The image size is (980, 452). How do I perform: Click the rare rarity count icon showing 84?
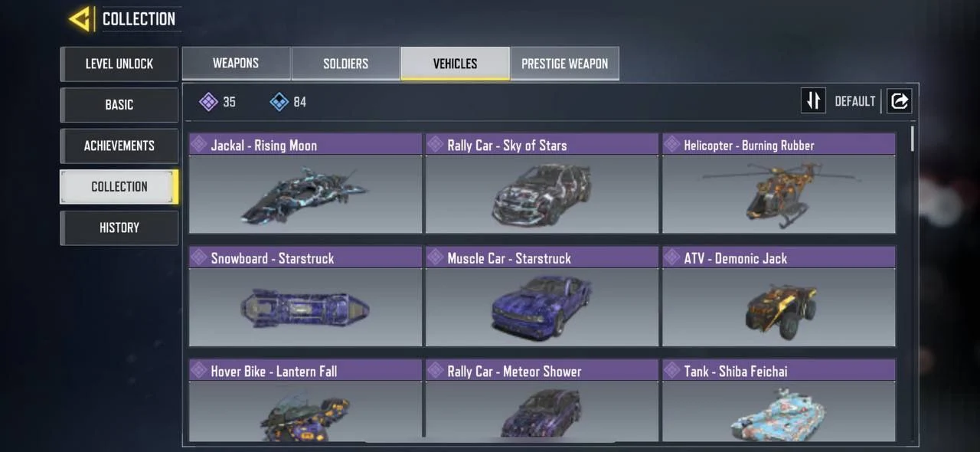[279, 101]
